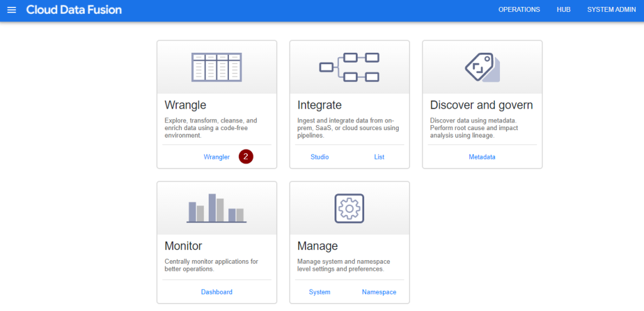
Task: Open the OPERATIONS page
Action: click(x=519, y=10)
